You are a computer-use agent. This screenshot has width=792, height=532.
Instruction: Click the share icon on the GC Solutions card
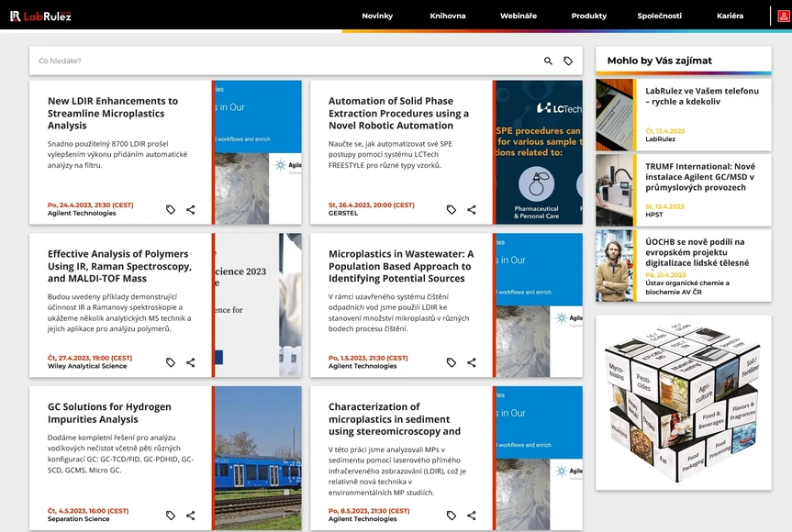190,515
